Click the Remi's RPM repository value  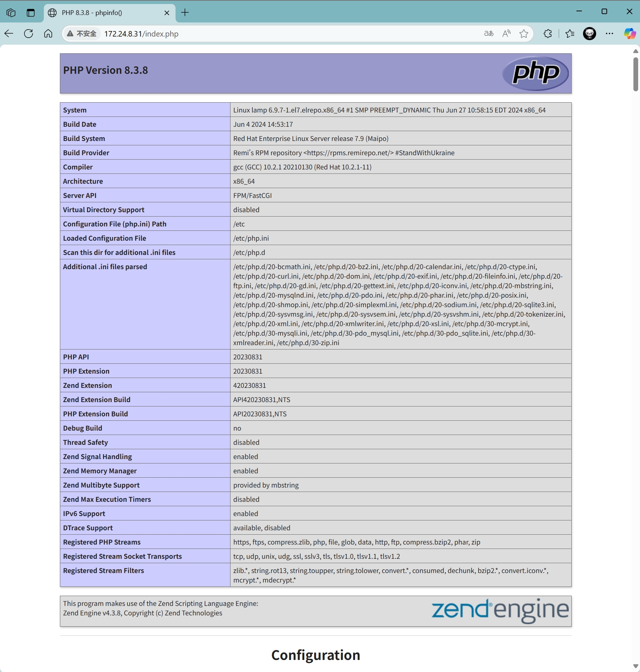(x=344, y=153)
